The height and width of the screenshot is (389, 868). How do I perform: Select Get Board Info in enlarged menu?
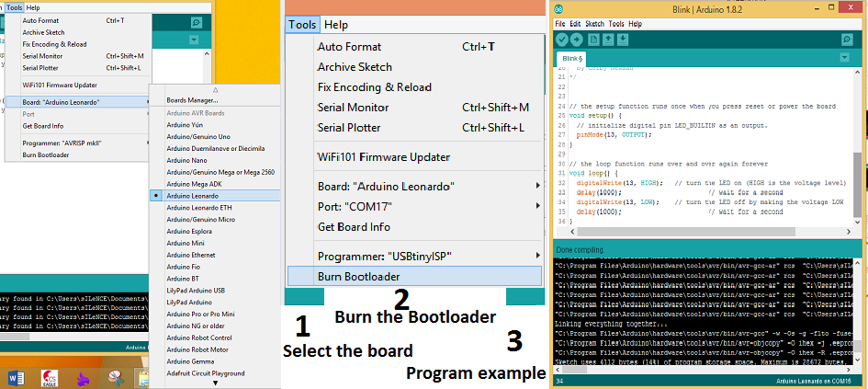(354, 226)
